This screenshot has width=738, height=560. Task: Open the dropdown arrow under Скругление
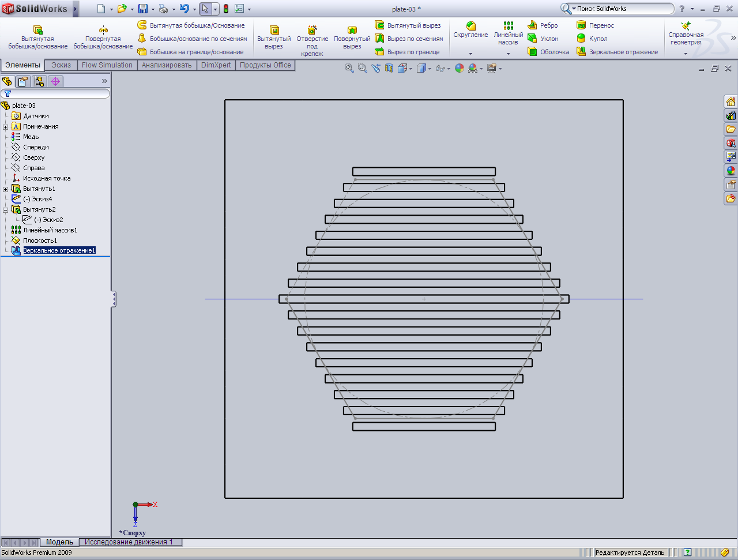tap(470, 54)
